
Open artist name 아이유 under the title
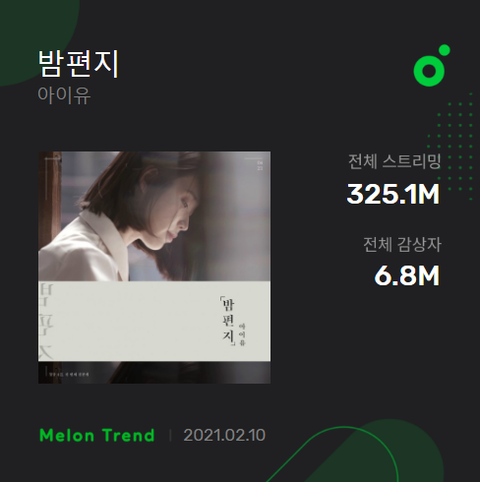tap(64, 95)
